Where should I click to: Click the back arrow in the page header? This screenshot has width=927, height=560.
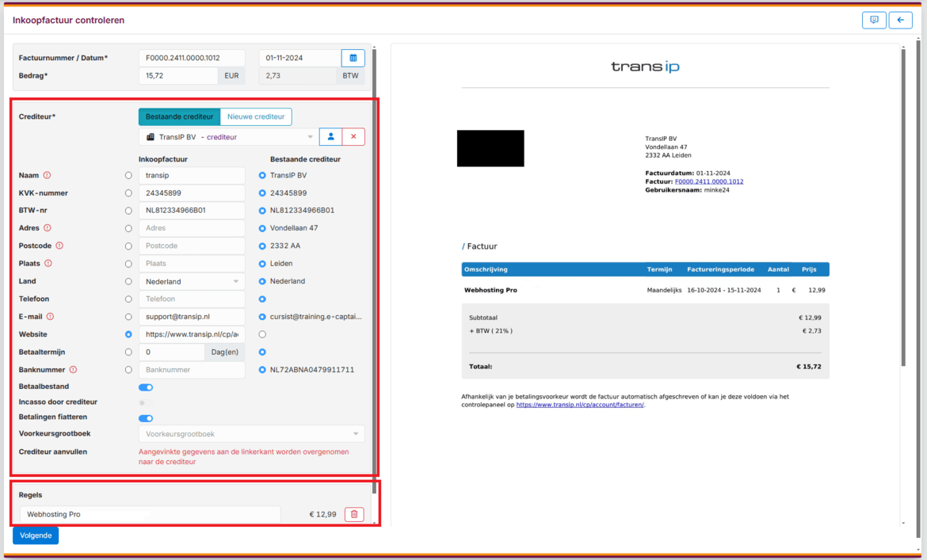(x=900, y=20)
